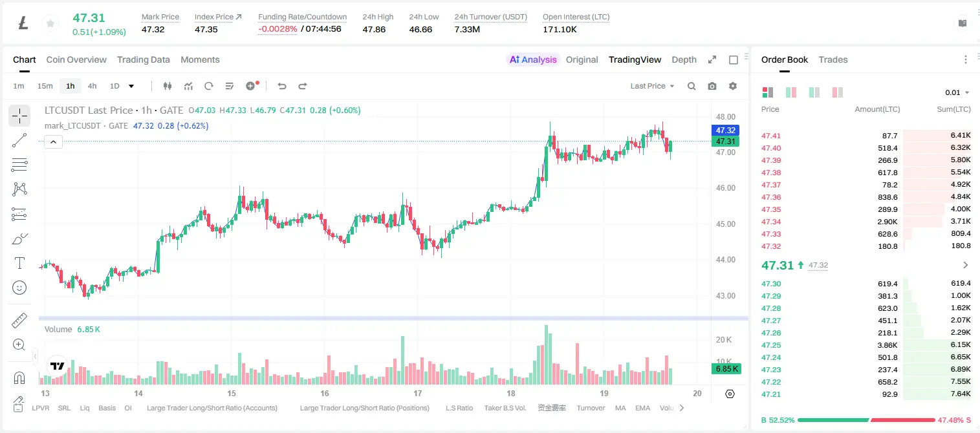
Task: Open the Last Price dropdown
Action: [x=652, y=86]
